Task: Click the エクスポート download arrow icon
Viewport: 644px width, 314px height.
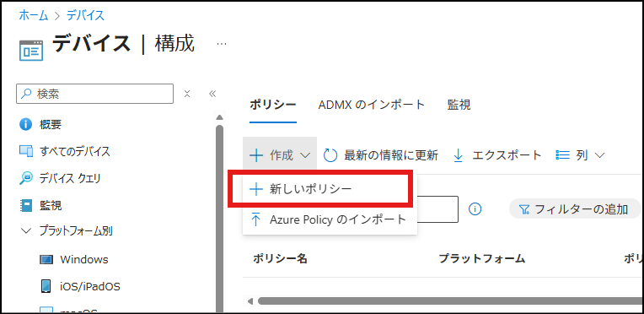Action: tap(458, 155)
